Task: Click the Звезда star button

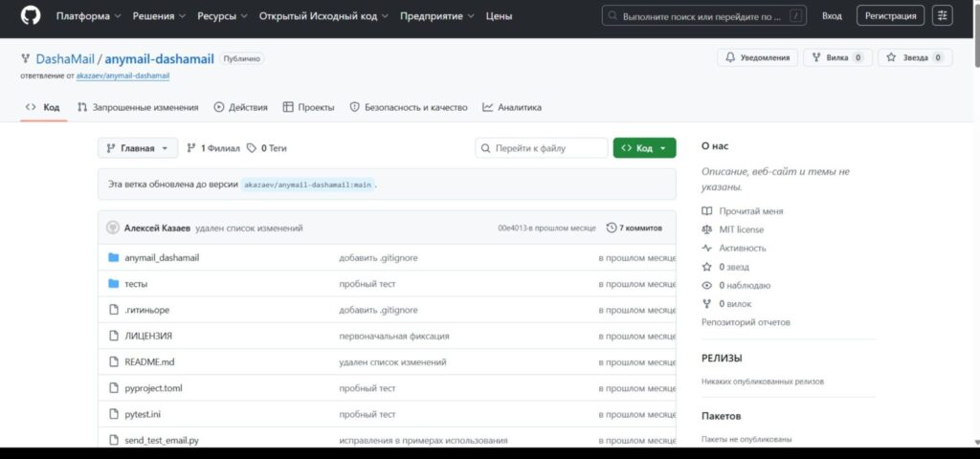Action: click(915, 57)
